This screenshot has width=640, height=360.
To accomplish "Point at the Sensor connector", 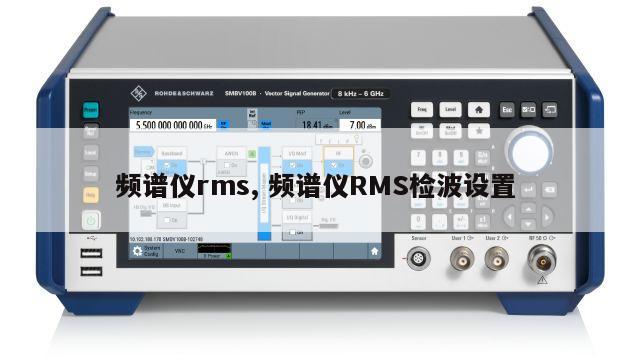I will (x=419, y=258).
